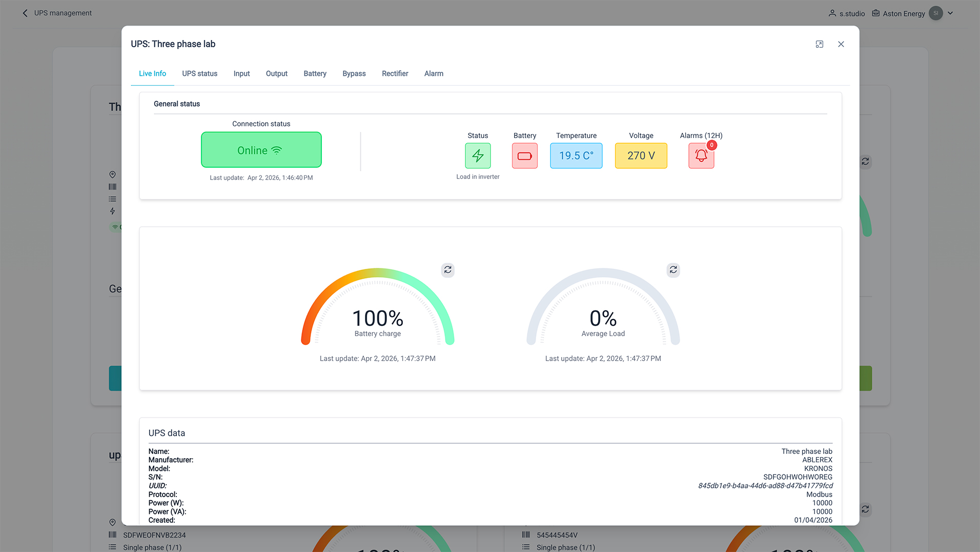Image resolution: width=980 pixels, height=552 pixels.
Task: Click the back arrow to UPS management
Action: [25, 13]
